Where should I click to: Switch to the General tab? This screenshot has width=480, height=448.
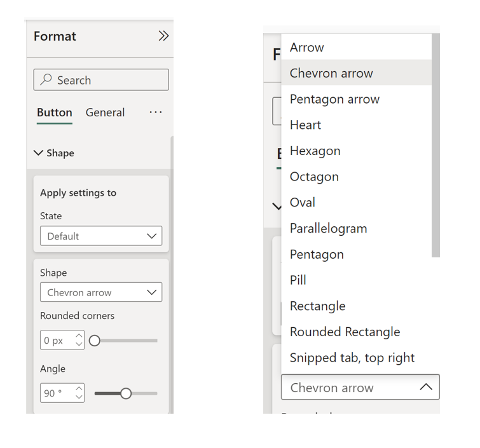105,112
